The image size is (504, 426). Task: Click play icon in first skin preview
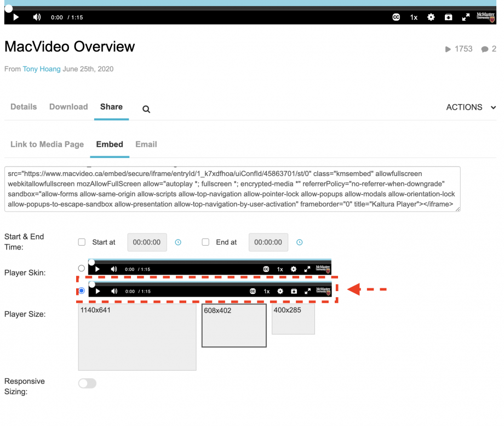[x=98, y=269]
